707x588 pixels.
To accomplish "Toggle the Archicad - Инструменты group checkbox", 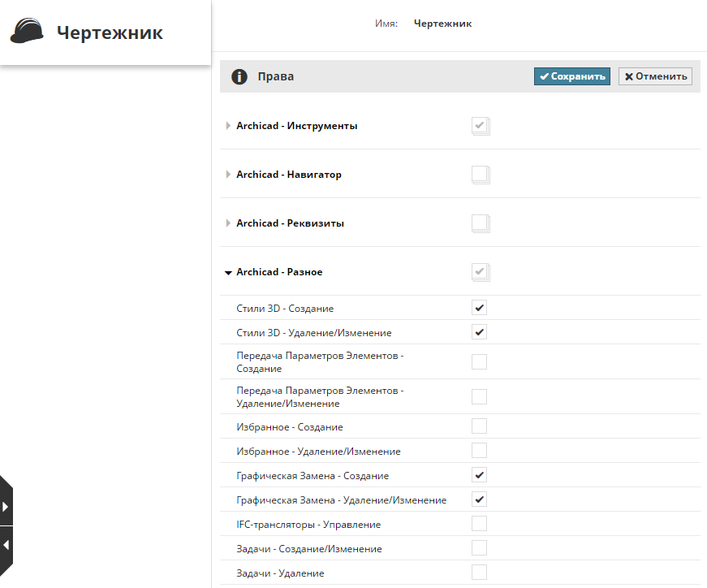I will click(x=480, y=126).
